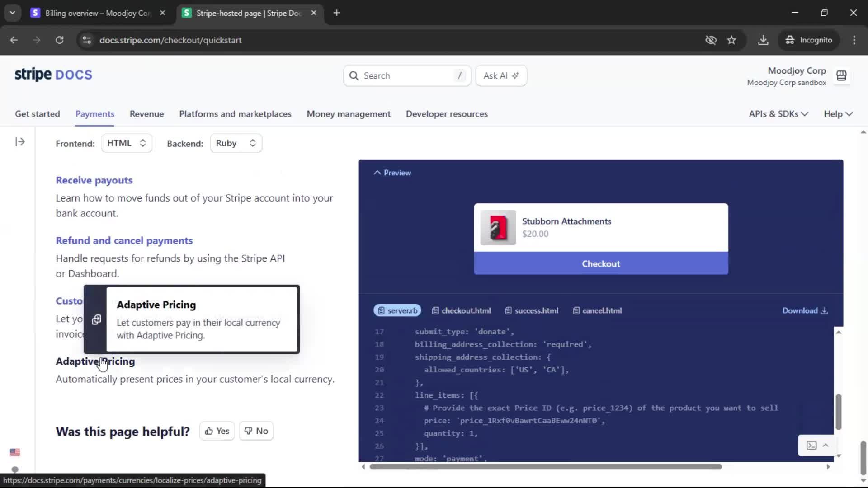Collapse the Preview section chevron
Screen dimensions: 868x488
[377, 173]
